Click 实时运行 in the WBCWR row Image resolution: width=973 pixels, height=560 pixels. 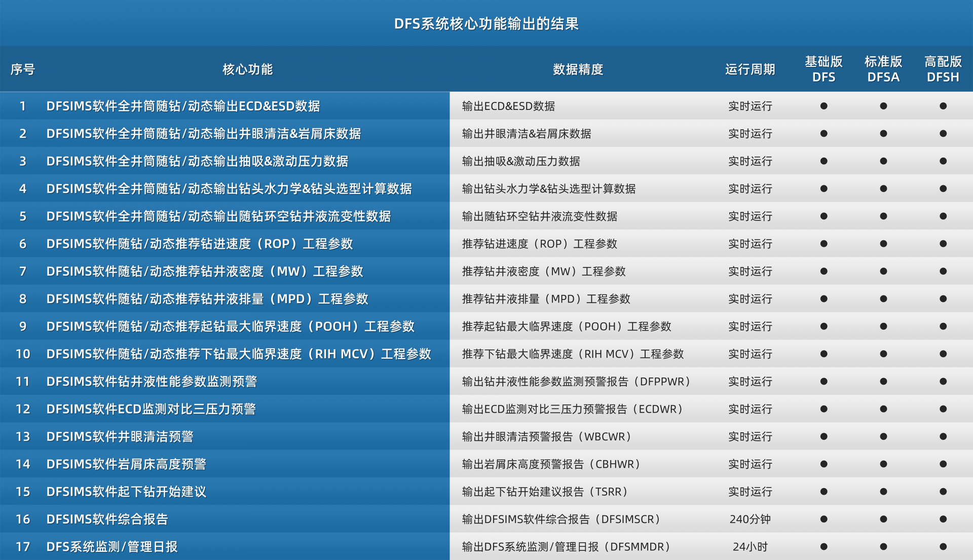pos(750,436)
